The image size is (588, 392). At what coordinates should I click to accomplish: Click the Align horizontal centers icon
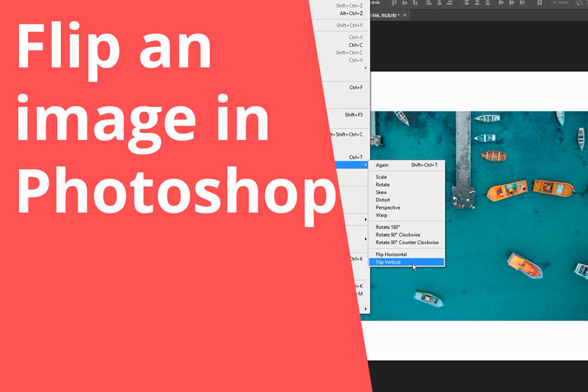440,3
